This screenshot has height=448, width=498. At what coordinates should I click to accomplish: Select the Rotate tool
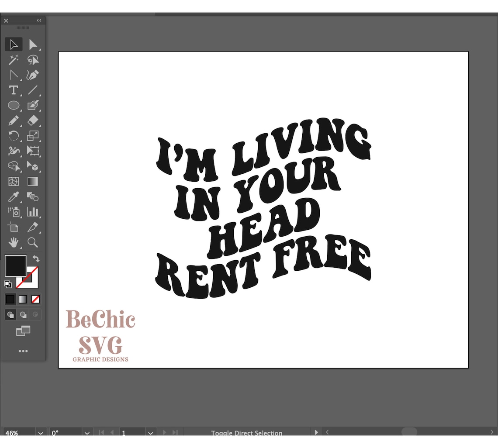point(14,136)
